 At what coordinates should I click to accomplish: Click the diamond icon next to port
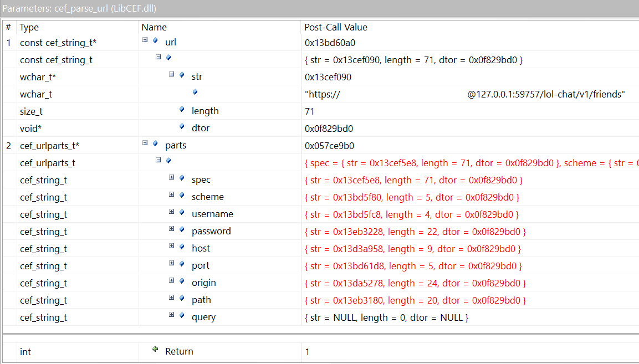coord(181,265)
